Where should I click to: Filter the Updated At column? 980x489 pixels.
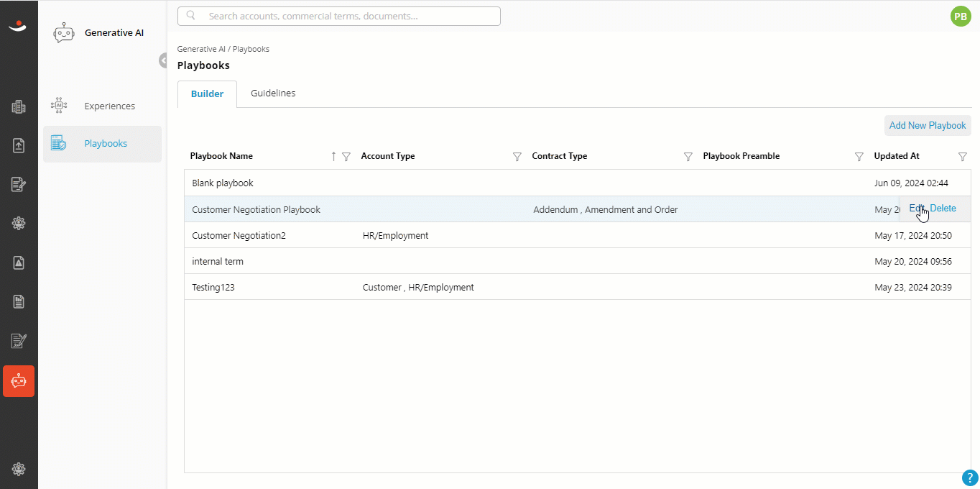(x=963, y=157)
